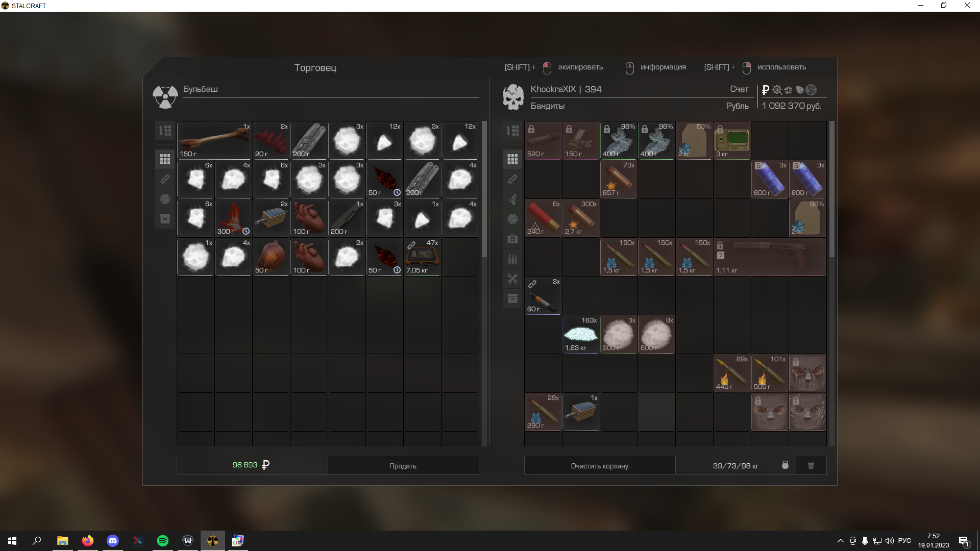Click the cart total 96 893 ₽
Viewport: 980px width, 551px height.
point(251,465)
